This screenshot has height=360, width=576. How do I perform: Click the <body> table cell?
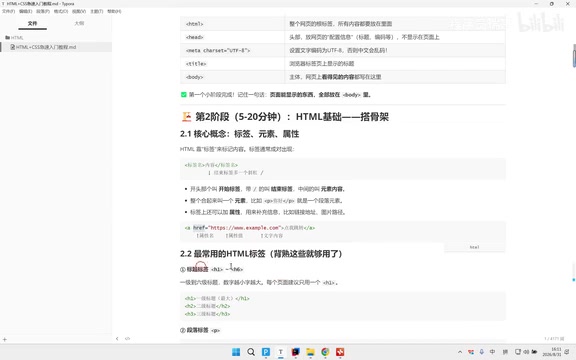[232, 77]
